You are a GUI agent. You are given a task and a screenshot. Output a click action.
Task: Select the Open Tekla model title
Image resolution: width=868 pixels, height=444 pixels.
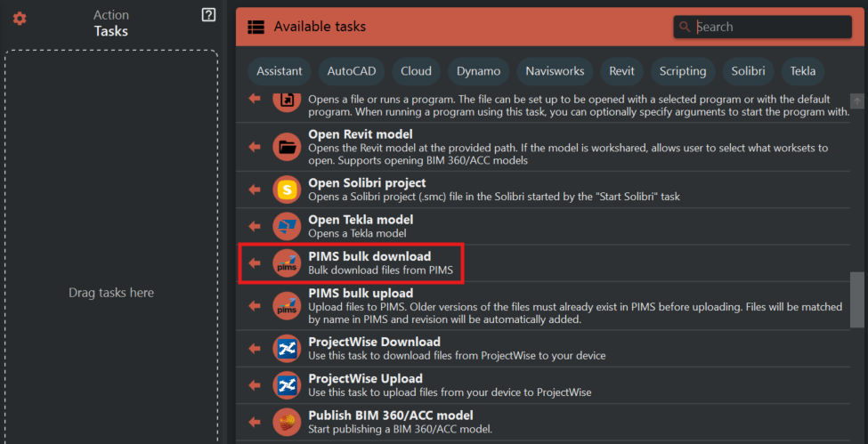coord(361,220)
